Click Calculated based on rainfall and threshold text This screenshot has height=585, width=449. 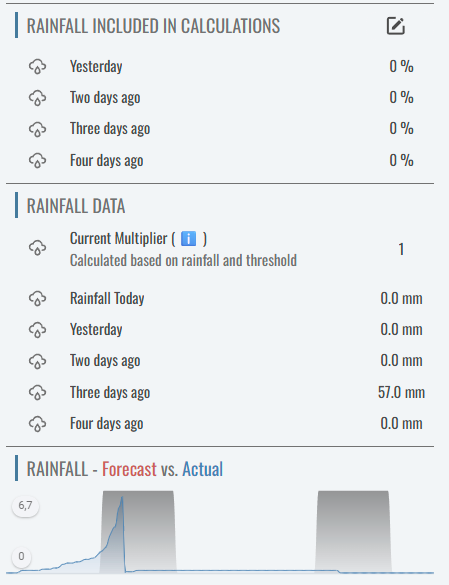183,260
